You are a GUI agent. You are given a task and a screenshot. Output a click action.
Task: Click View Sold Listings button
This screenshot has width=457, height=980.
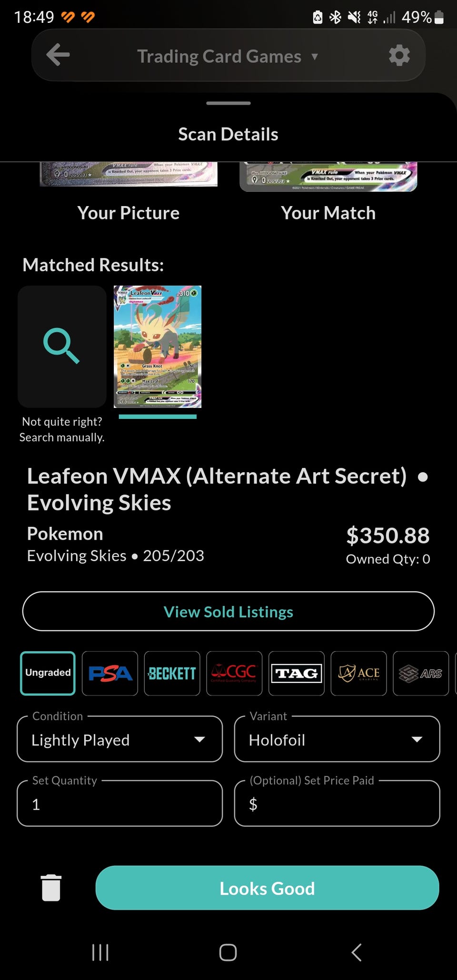(228, 611)
